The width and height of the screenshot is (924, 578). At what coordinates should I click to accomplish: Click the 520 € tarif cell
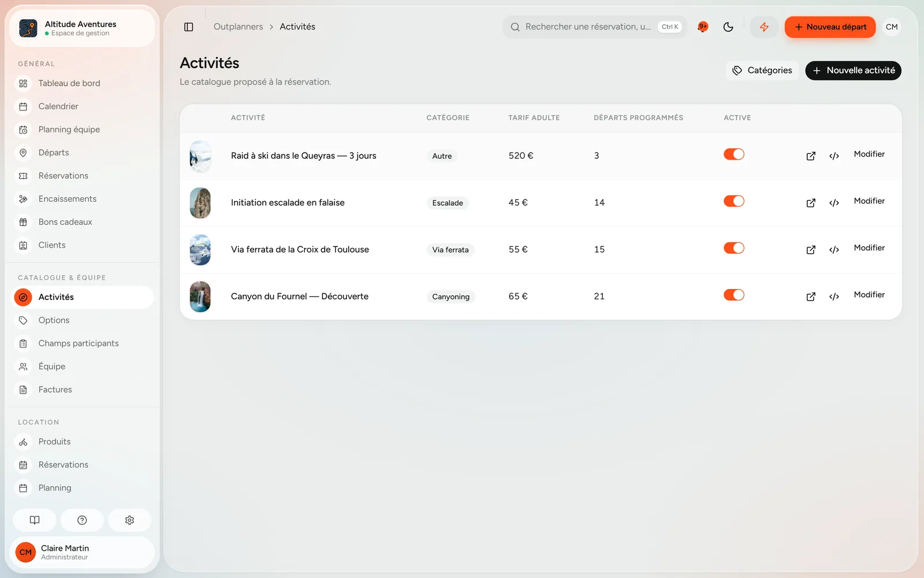coord(521,156)
